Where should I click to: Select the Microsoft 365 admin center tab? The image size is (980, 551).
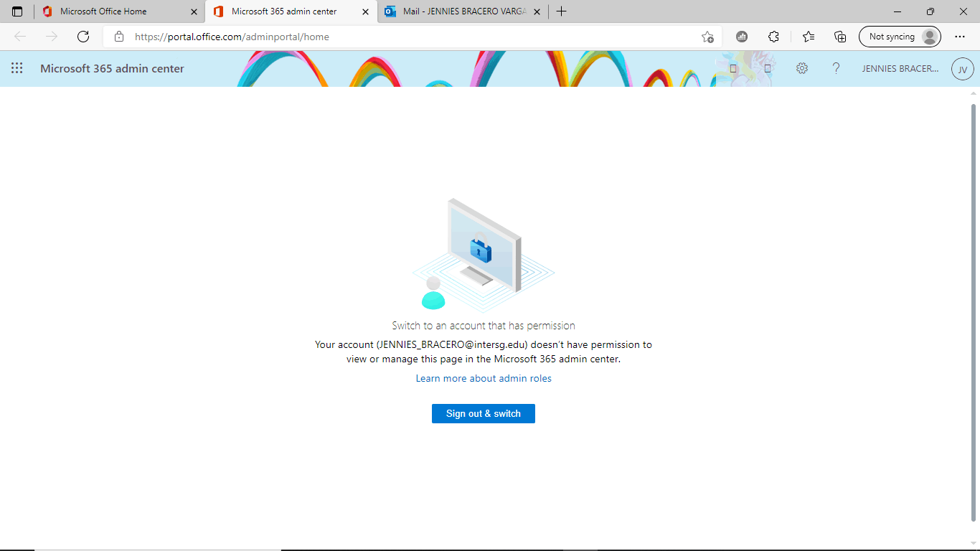[x=291, y=11]
